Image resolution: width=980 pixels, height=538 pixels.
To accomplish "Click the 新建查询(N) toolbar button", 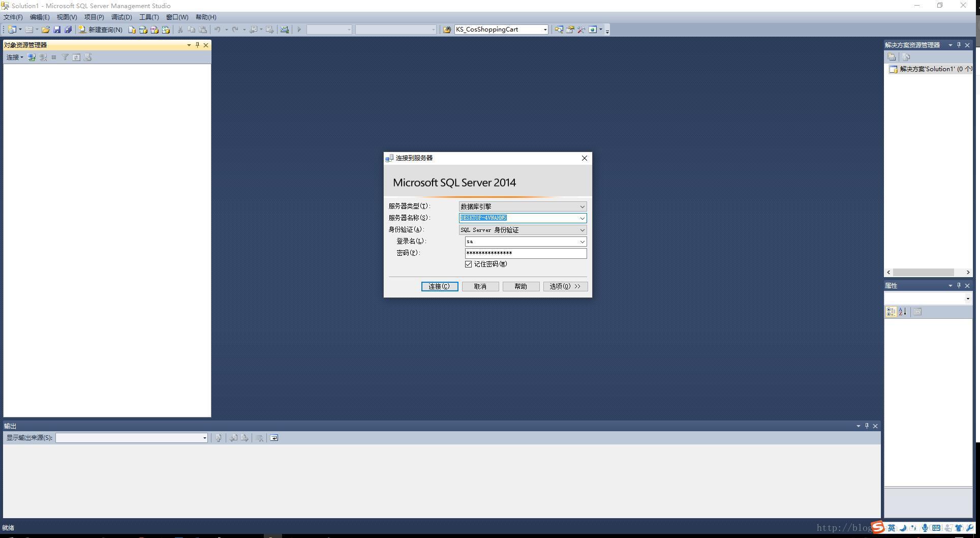I will (101, 29).
